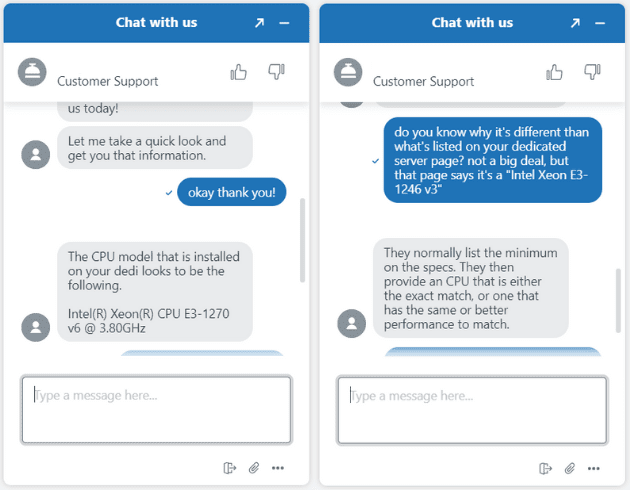Click exit chat icon in left window
Image resolution: width=630 pixels, height=490 pixels.
click(x=229, y=467)
